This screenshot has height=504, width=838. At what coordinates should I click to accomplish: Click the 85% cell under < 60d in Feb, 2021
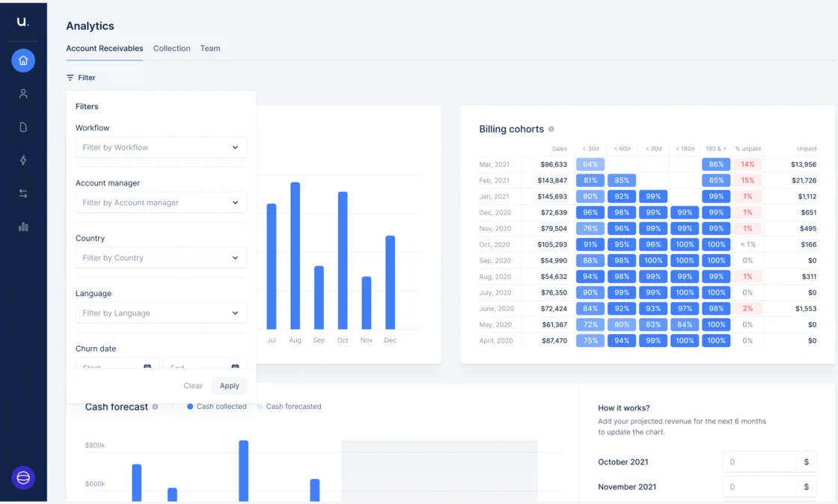tap(622, 180)
